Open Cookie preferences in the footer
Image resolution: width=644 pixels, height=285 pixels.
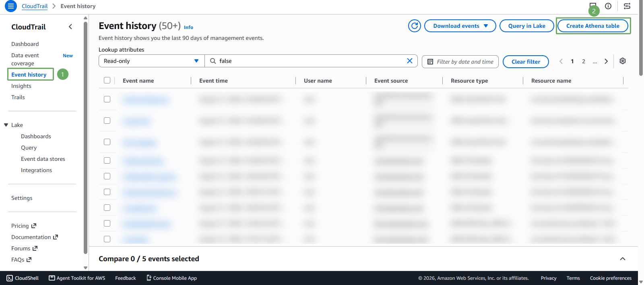[611, 278]
